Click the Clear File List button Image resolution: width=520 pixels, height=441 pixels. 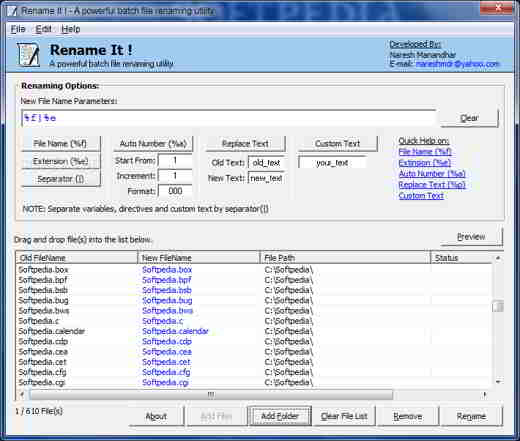[344, 416]
